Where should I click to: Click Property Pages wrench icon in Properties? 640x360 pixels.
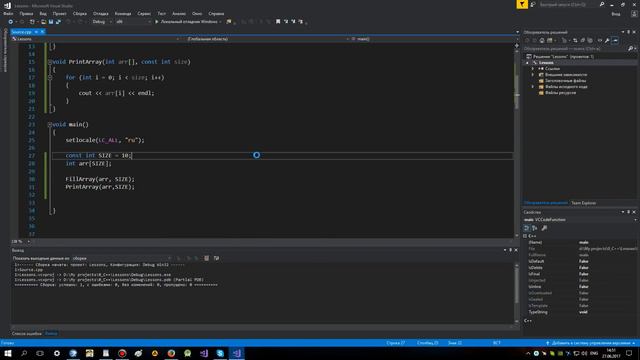(x=544, y=228)
